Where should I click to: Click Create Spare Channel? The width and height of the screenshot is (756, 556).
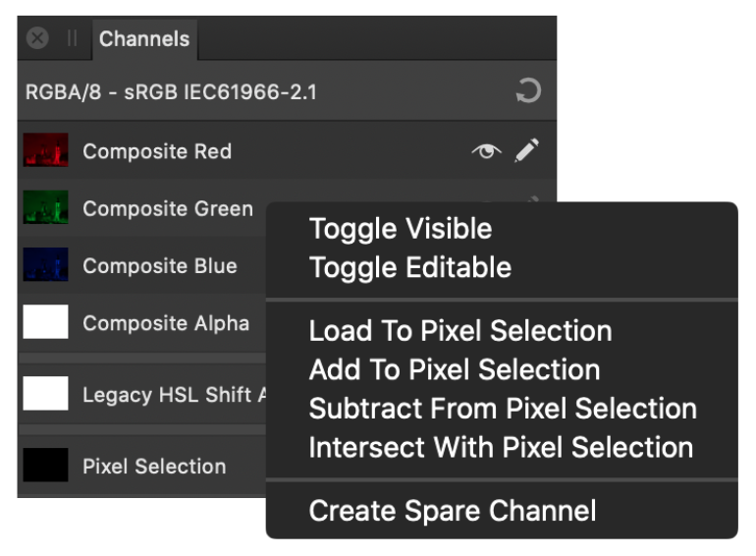pyautogui.click(x=453, y=511)
